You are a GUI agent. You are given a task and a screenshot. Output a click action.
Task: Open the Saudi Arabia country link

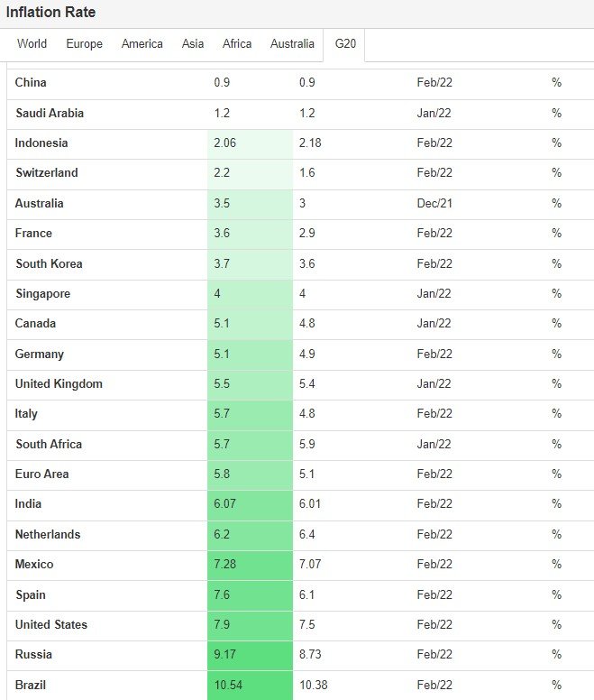click(50, 114)
